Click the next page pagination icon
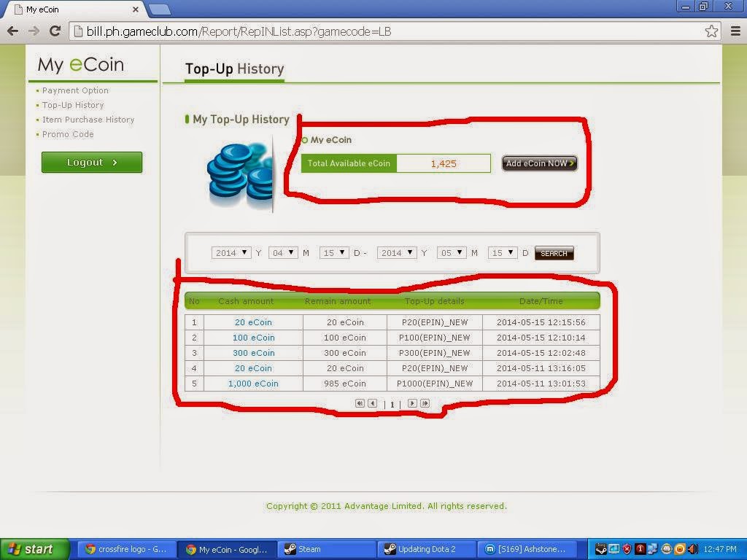This screenshot has height=560, width=747. 412,403
